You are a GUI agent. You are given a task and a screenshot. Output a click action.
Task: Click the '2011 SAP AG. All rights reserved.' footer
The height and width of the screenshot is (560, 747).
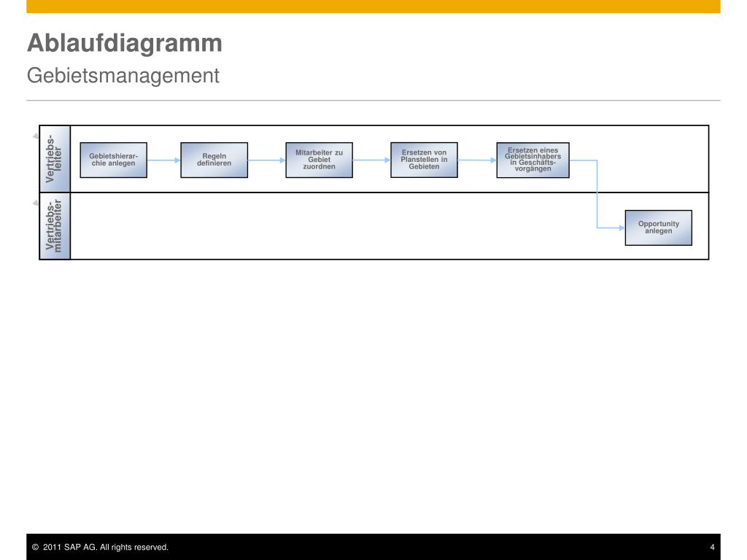100,547
